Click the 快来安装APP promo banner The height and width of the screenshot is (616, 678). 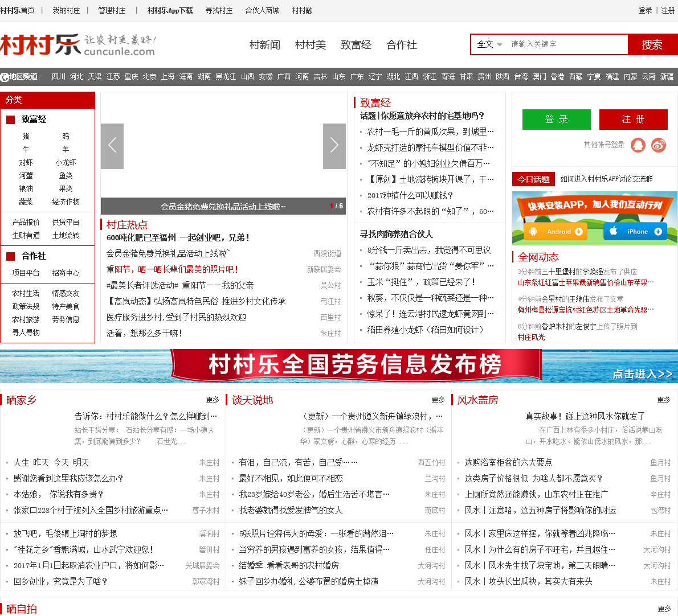tap(595, 219)
